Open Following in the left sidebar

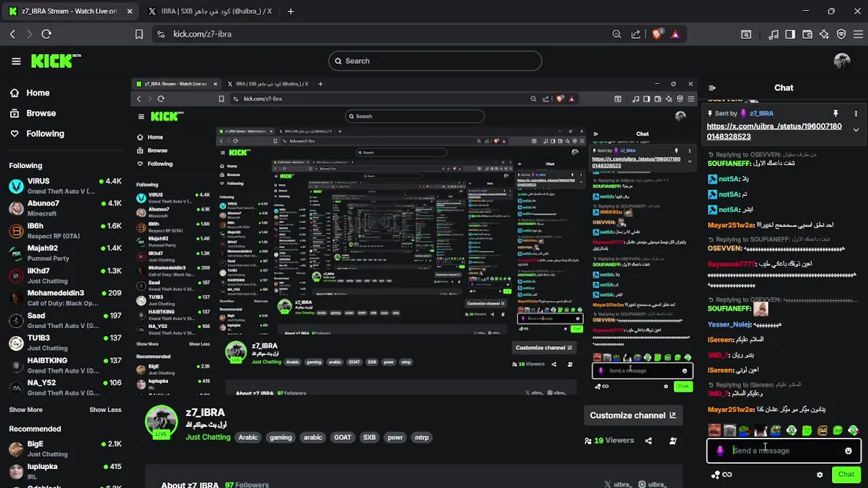click(45, 134)
